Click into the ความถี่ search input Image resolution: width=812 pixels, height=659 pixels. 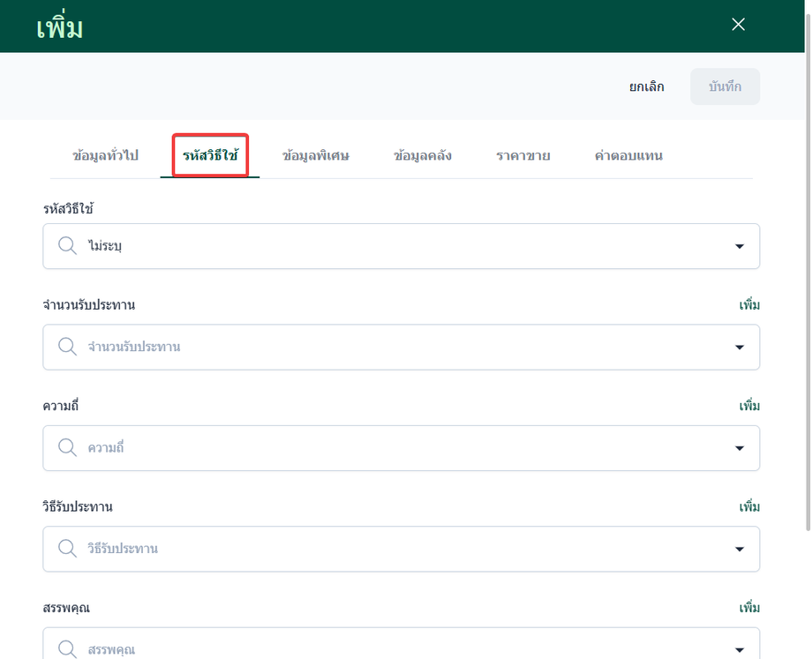pos(402,448)
